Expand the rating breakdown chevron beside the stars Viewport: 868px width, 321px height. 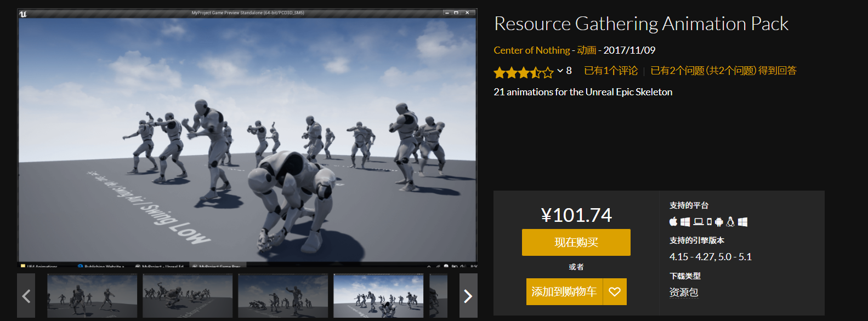tap(560, 71)
